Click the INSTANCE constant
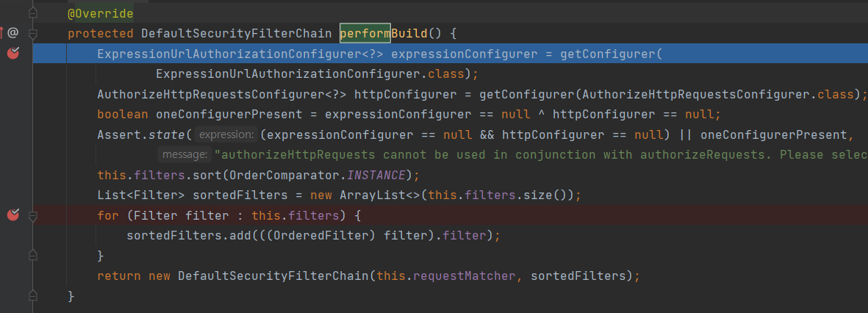The height and width of the screenshot is (313, 868). click(376, 175)
